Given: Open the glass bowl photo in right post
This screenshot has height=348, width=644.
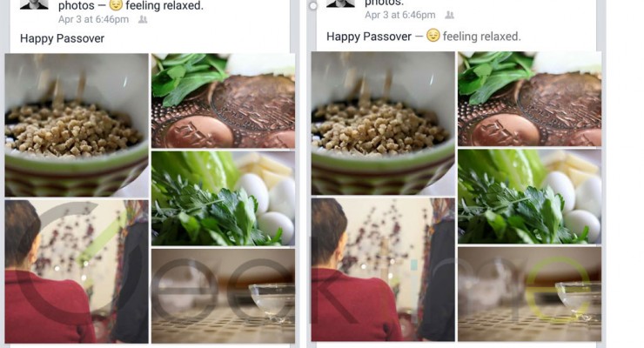Looking at the screenshot, I should click(529, 294).
